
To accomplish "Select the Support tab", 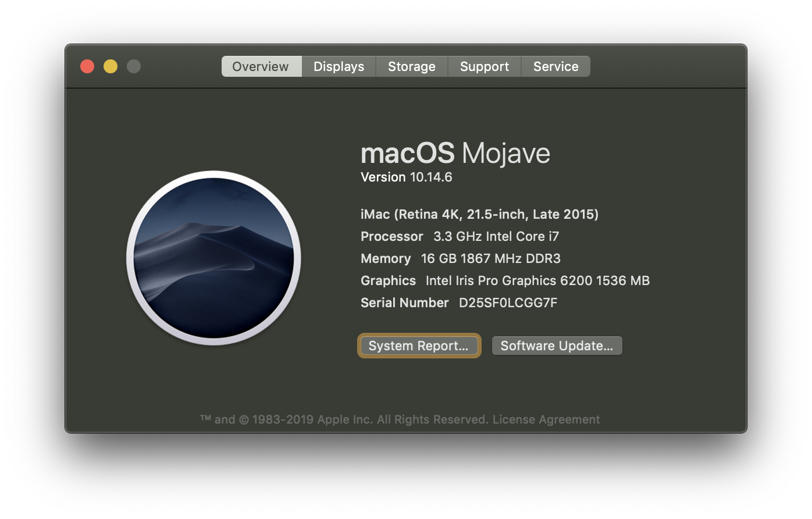I will pos(484,66).
